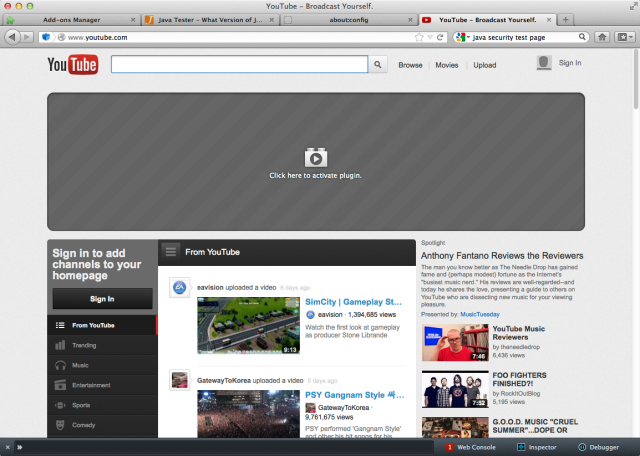The image size is (640, 456).
Task: Click the YouTube search magnifier button
Action: (378, 65)
